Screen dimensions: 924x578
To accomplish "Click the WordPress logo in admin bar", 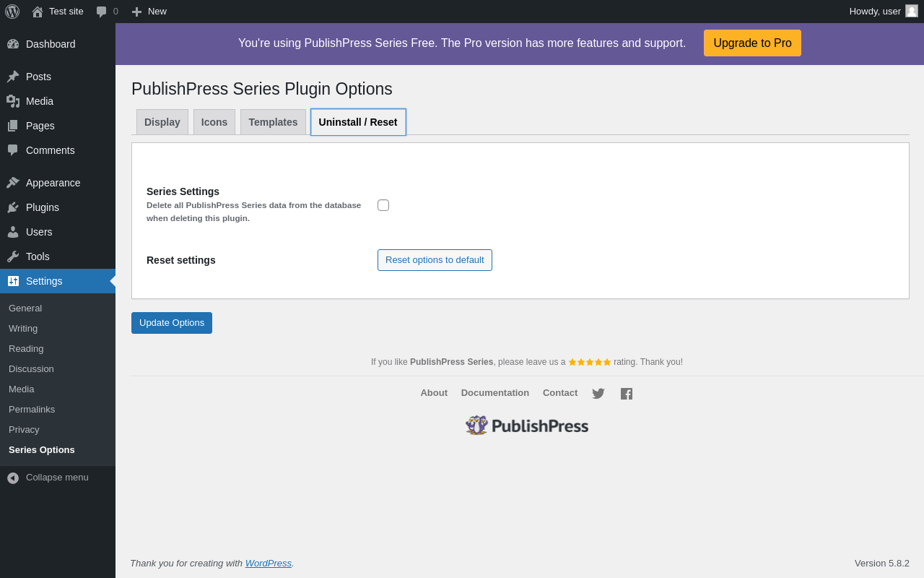I will pyautogui.click(x=12, y=12).
